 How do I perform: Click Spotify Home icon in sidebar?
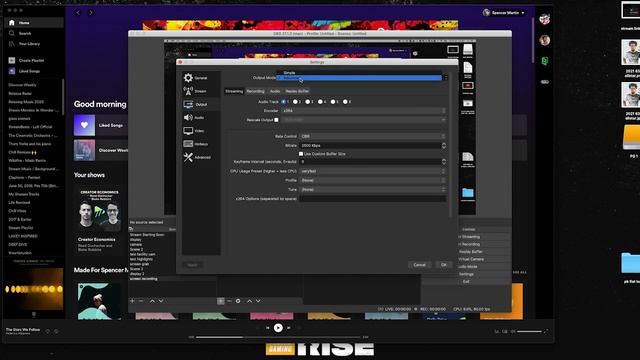pyautogui.click(x=11, y=23)
